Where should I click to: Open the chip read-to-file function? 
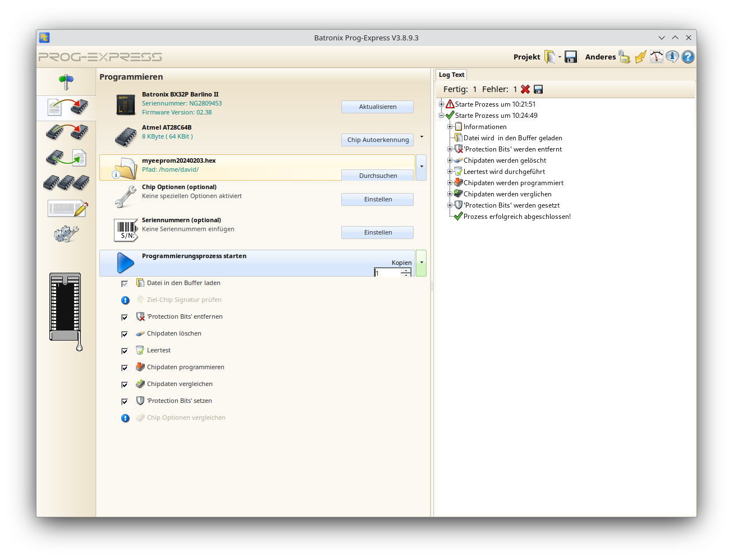[x=66, y=158]
